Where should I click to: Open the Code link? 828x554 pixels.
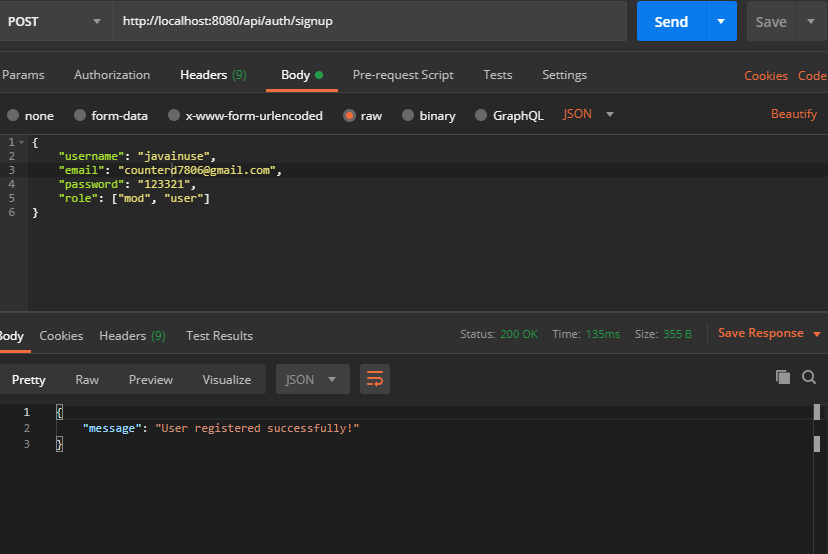tap(812, 76)
